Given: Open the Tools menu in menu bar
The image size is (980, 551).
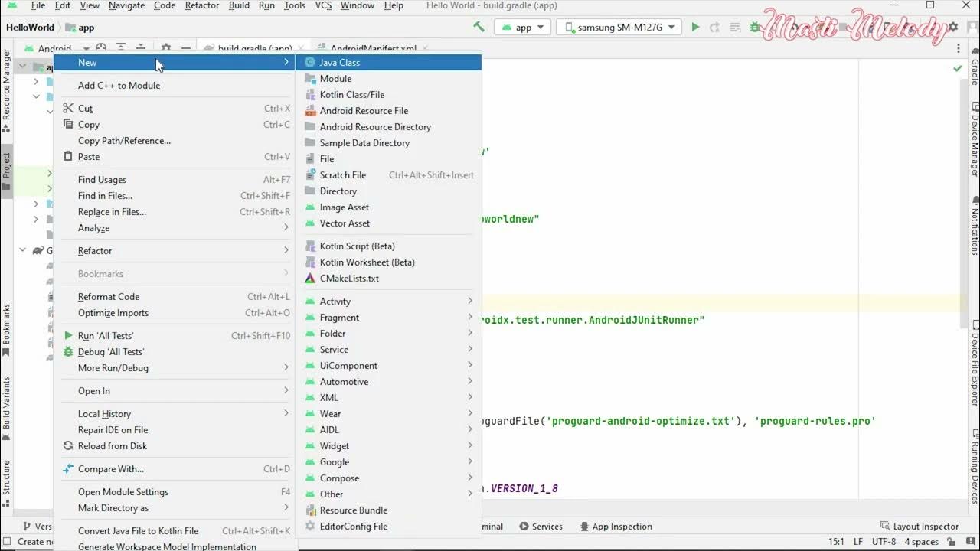Looking at the screenshot, I should 294,5.
